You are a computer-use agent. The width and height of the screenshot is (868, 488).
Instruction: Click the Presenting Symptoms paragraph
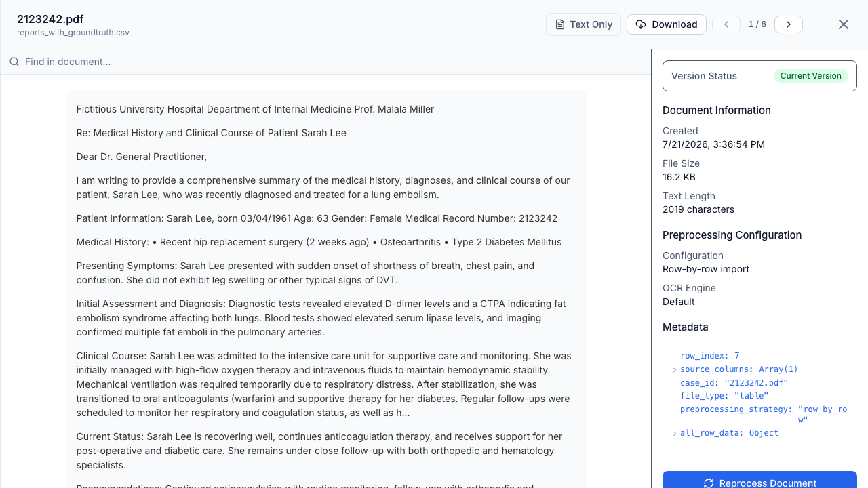click(x=305, y=273)
